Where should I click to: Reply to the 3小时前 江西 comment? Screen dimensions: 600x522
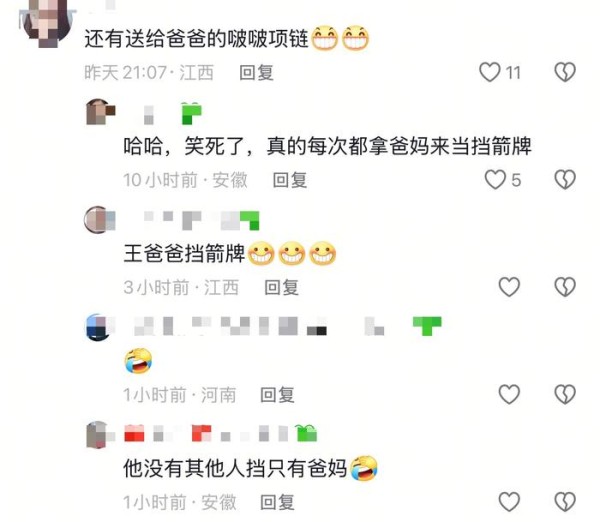(x=281, y=287)
